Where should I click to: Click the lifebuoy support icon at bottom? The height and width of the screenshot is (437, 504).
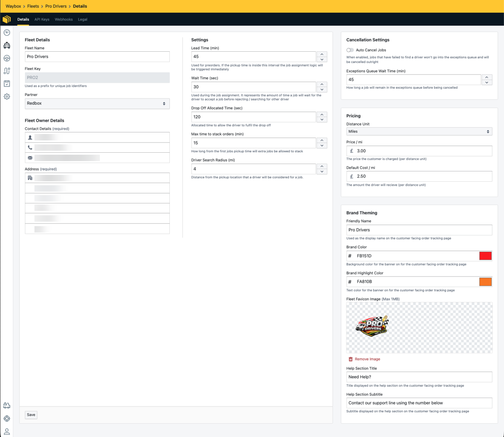coord(7,418)
